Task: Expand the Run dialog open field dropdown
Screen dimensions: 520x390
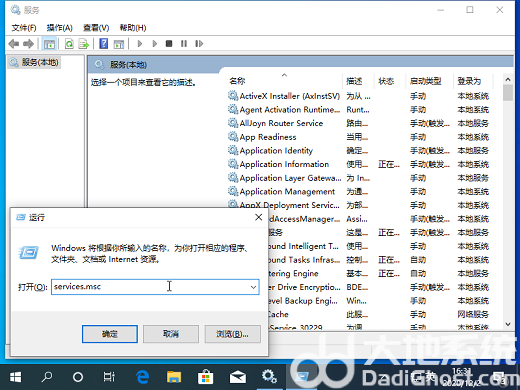Action: [x=253, y=287]
